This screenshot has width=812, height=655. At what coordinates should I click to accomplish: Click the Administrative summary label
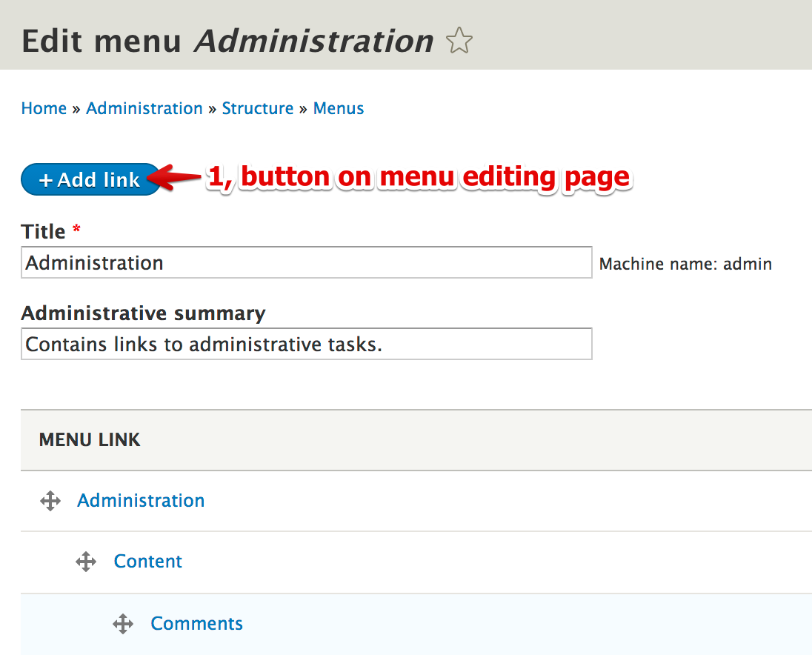[143, 313]
